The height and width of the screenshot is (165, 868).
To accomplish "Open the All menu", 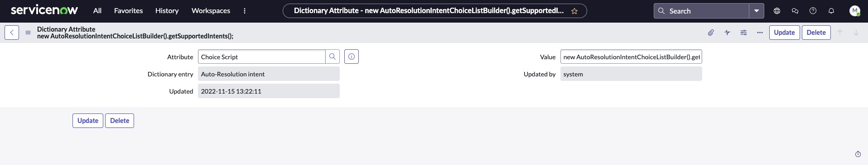I will click(97, 11).
